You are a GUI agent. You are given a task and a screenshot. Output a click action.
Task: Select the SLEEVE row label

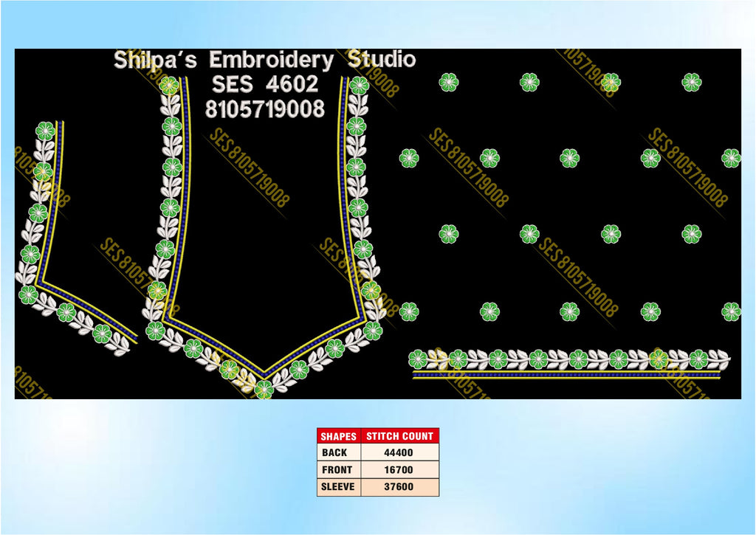click(338, 487)
